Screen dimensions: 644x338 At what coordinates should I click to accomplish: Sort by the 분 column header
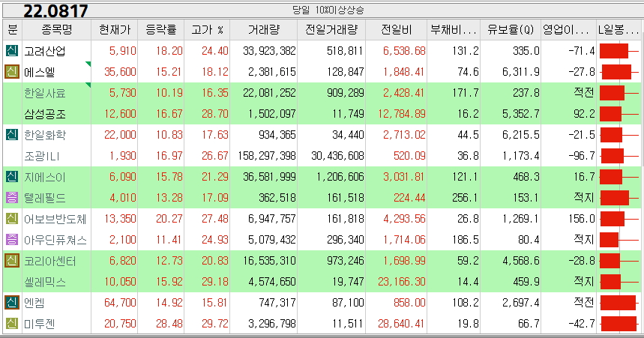click(x=12, y=29)
